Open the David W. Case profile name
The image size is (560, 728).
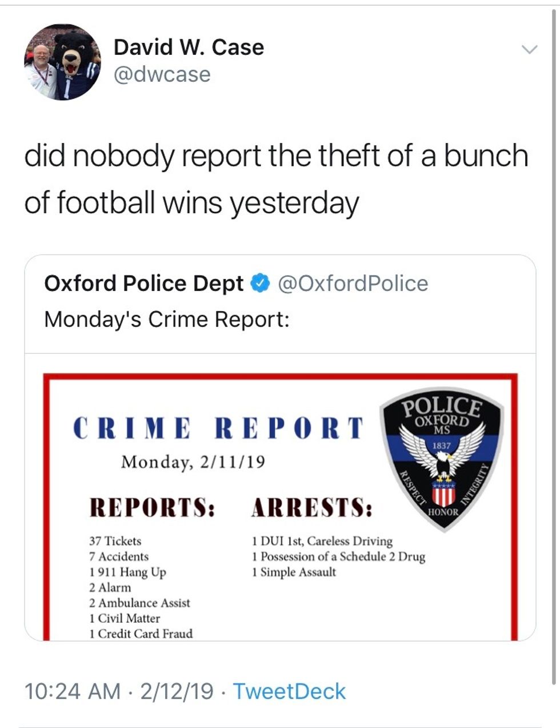click(x=189, y=47)
